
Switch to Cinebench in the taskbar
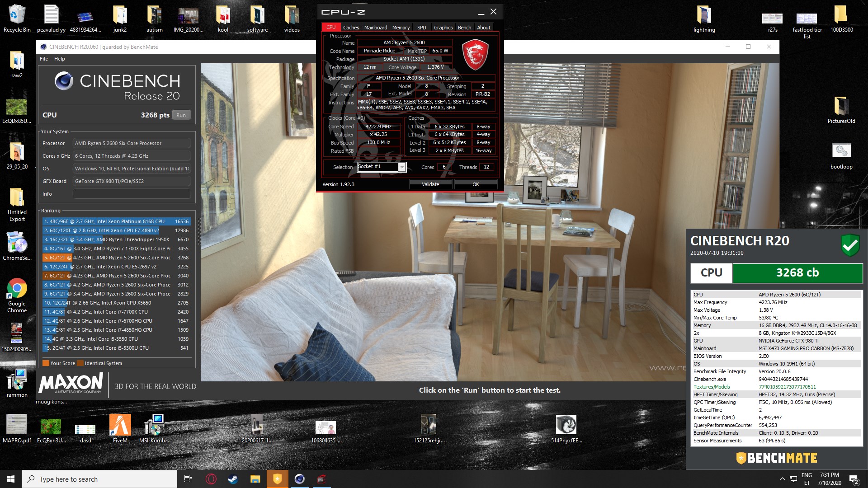299,479
